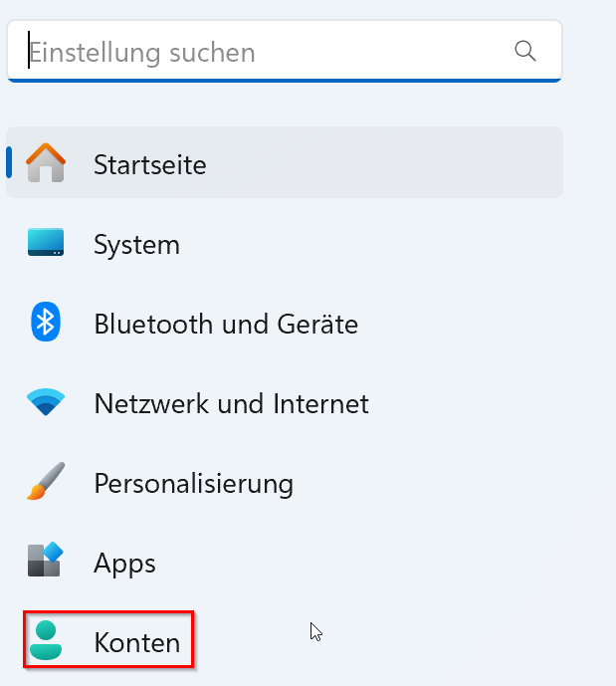Focus the Einstellung suchen search field
The height and width of the screenshot is (686, 616).
(285, 51)
